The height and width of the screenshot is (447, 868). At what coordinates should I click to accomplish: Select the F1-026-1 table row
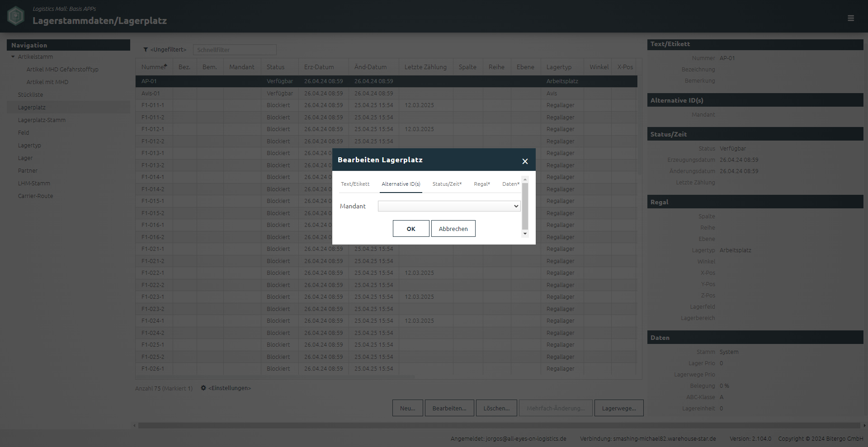[x=387, y=369]
